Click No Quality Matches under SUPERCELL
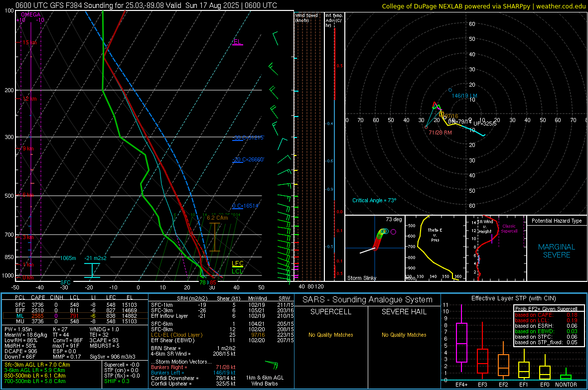The image size is (588, 390). pyautogui.click(x=331, y=335)
